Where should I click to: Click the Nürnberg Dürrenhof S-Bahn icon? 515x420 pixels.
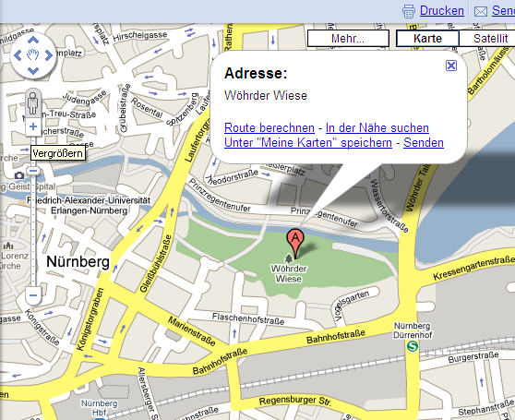[412, 346]
